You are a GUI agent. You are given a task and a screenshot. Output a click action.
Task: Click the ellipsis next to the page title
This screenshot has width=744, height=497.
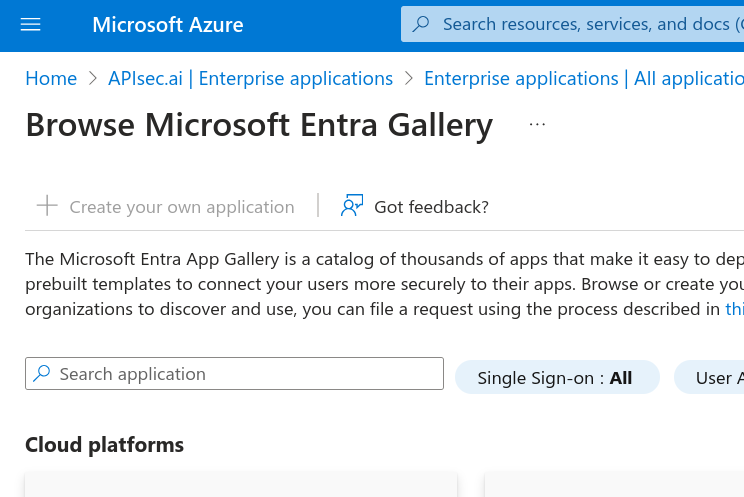[537, 124]
